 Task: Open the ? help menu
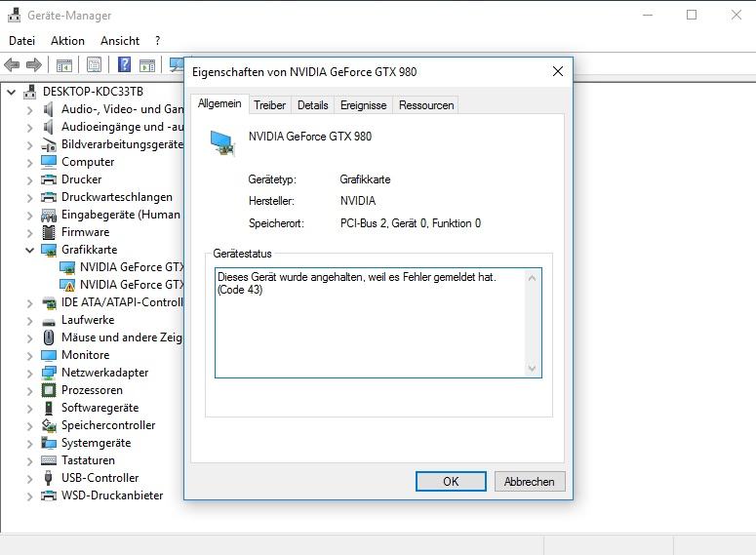click(158, 41)
